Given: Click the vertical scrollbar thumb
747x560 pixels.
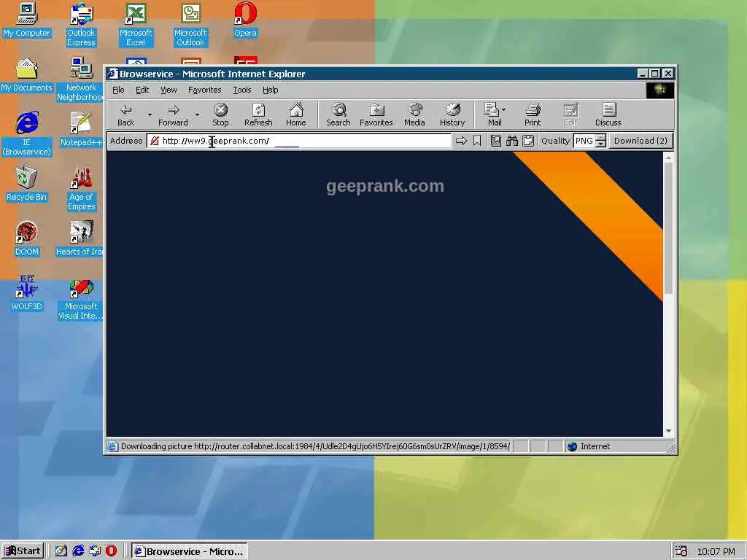Looking at the screenshot, I should coord(668,228).
